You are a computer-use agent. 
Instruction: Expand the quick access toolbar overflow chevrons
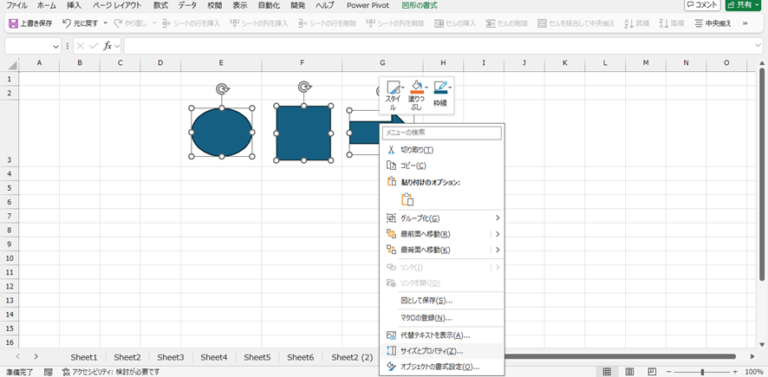click(745, 23)
